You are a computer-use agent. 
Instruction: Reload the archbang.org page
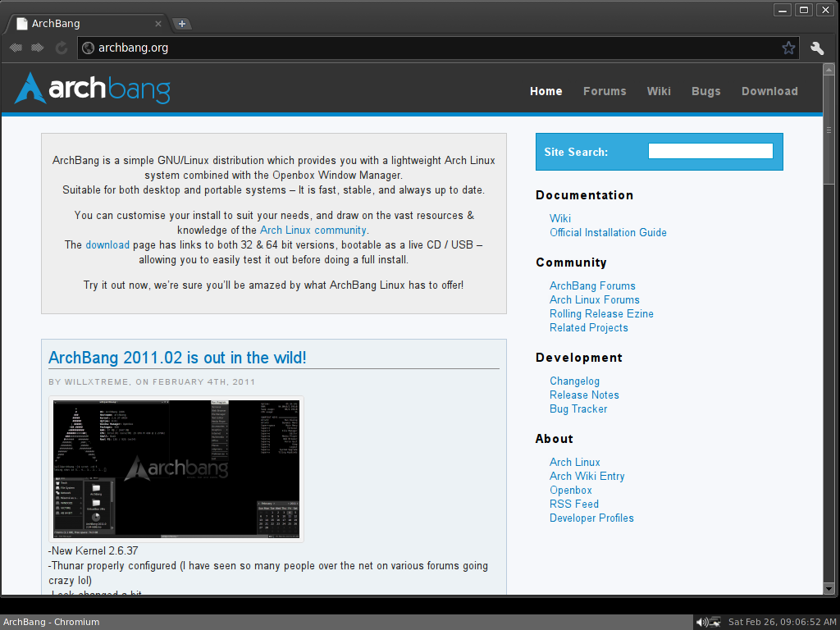point(61,48)
